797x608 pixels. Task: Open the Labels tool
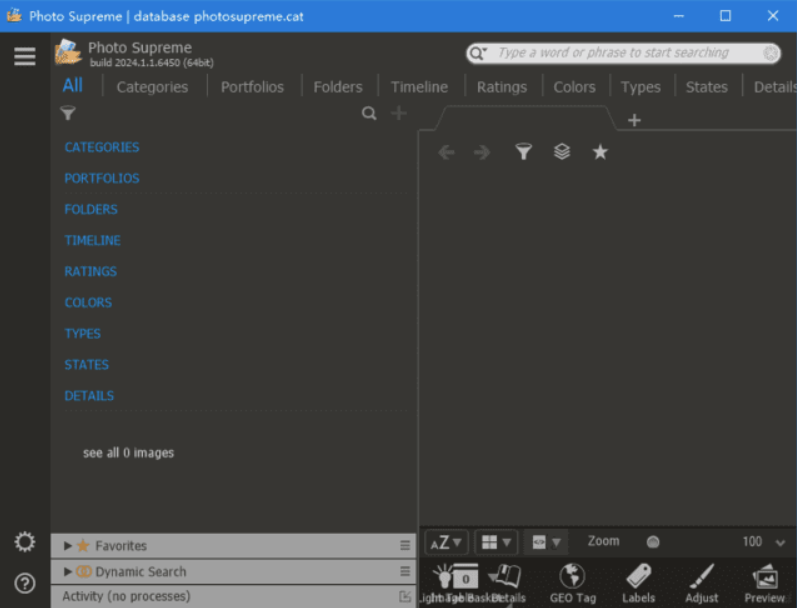pyautogui.click(x=638, y=583)
